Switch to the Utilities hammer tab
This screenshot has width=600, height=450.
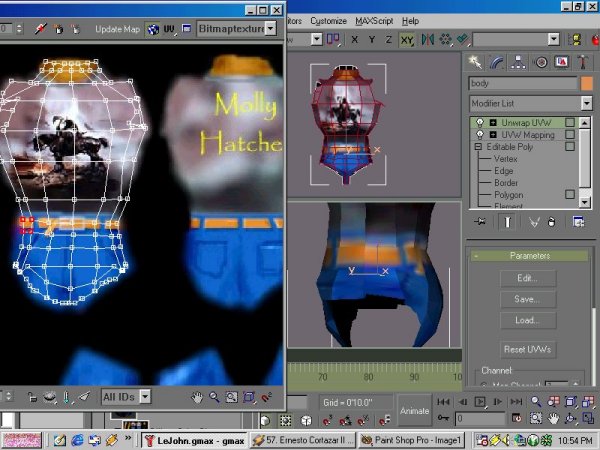click(x=583, y=62)
